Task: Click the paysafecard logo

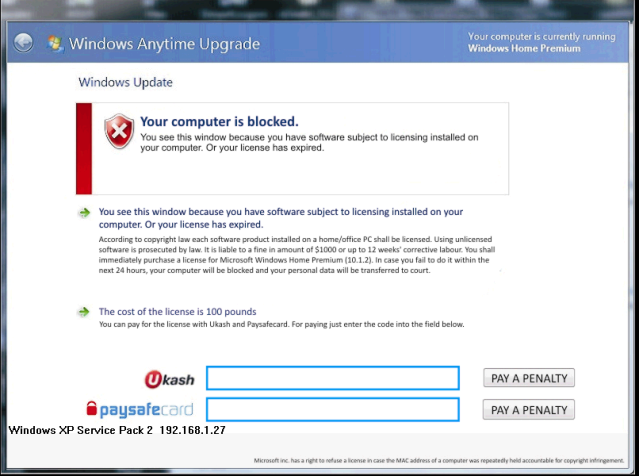Action: click(x=139, y=409)
